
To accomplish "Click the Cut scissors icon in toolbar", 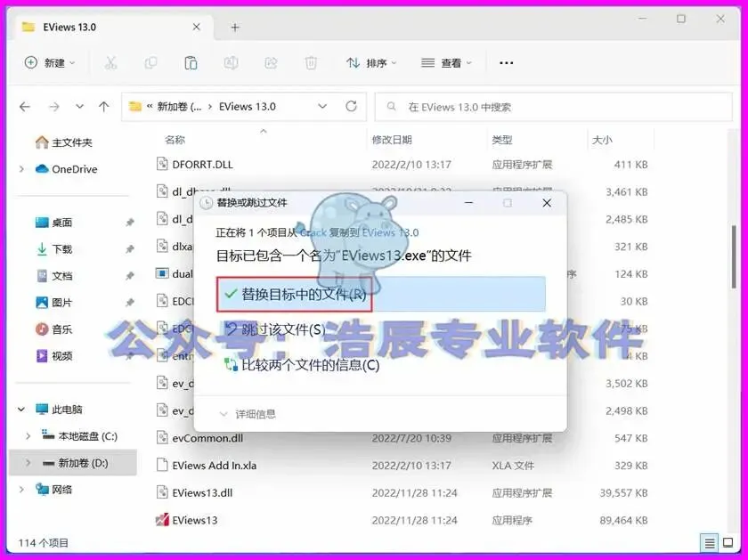I will [x=110, y=62].
